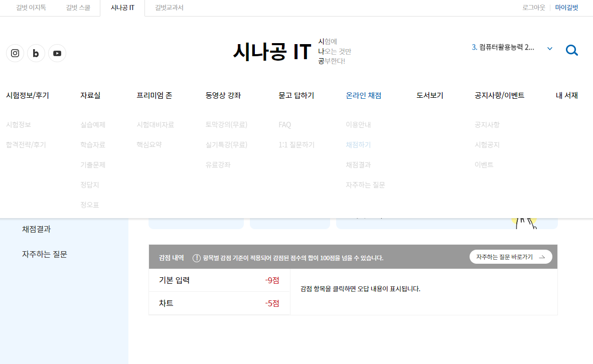Open the 프리미엄 존 main menu
Screen dimensions: 593x364
click(155, 95)
